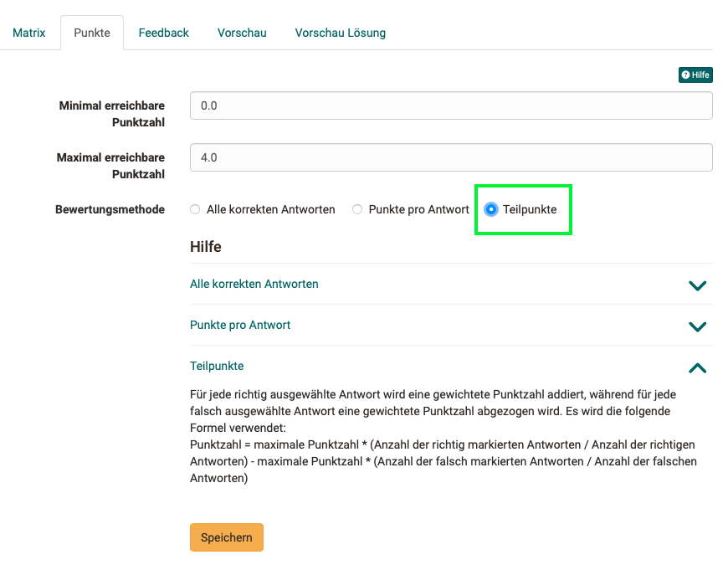
Task: Select the Alle korrekten Antworten radio button
Action: 196,209
